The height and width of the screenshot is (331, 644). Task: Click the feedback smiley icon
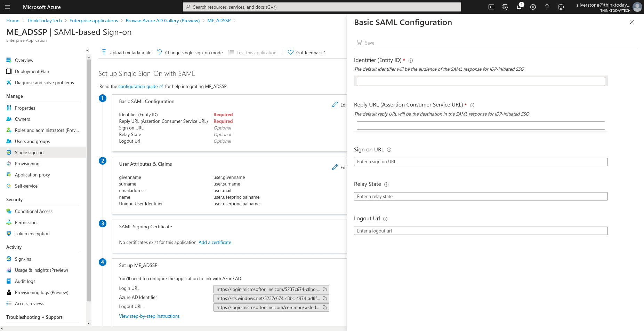[561, 7]
